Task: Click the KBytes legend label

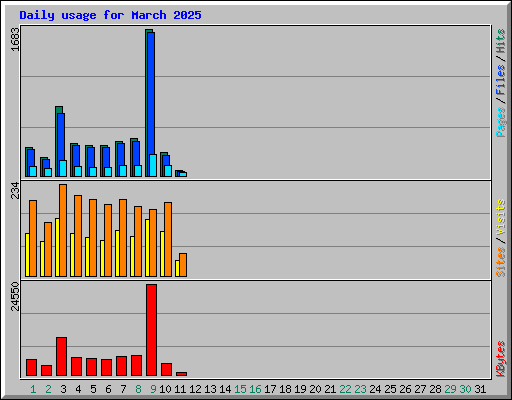Action: click(500, 359)
